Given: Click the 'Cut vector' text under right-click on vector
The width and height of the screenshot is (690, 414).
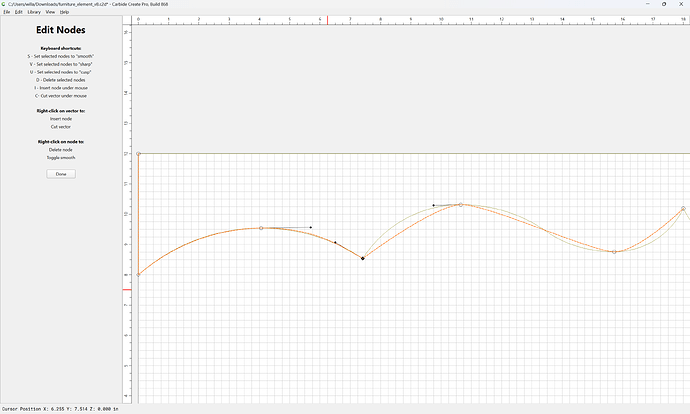Looking at the screenshot, I should (61, 127).
